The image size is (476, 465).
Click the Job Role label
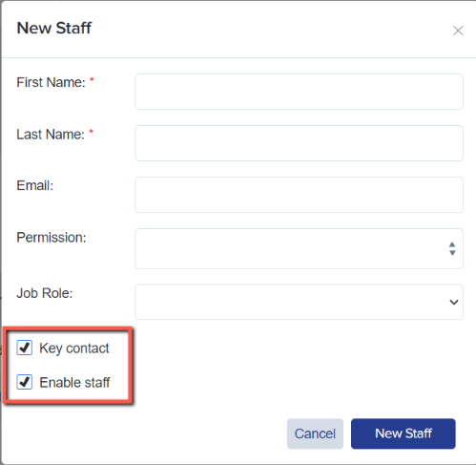[x=45, y=293]
